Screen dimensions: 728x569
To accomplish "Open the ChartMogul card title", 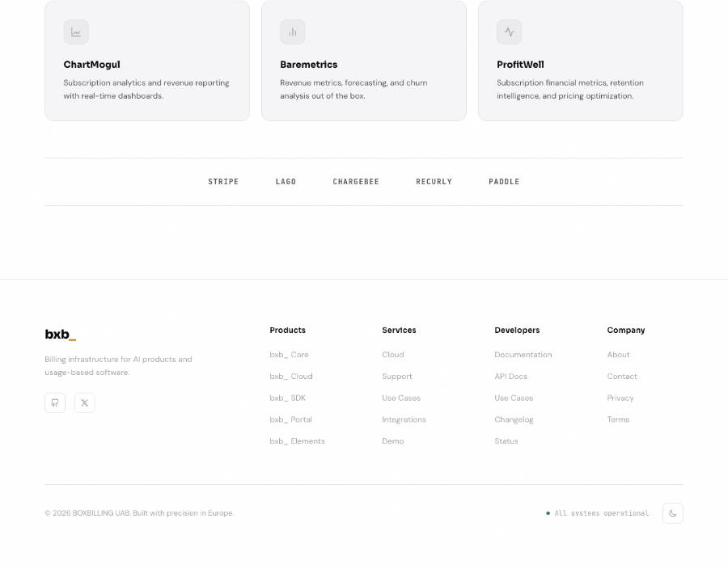I will [92, 65].
